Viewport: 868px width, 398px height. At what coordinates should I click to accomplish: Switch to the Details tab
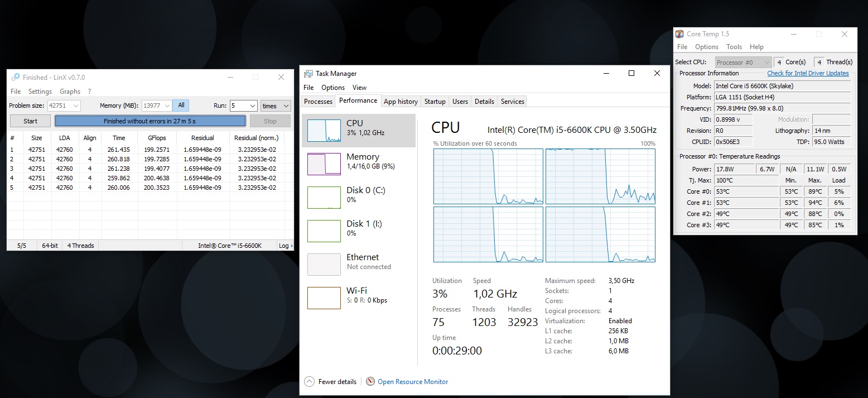pos(484,102)
